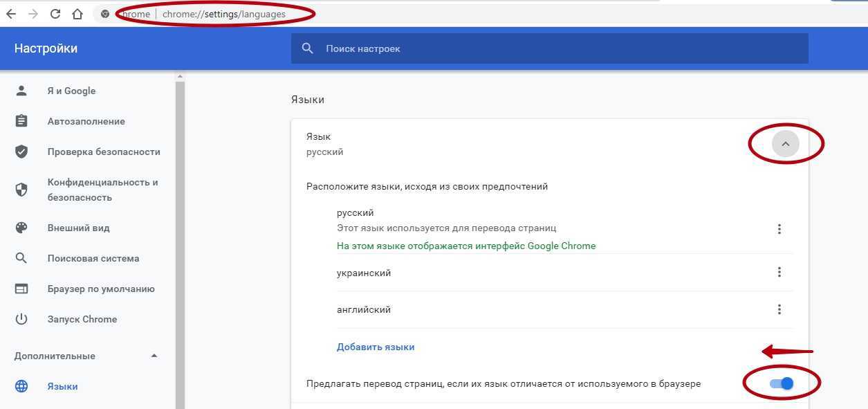Click the browser window icon for Браузер по умолчанию
Image resolution: width=868 pixels, height=409 pixels.
pos(21,289)
